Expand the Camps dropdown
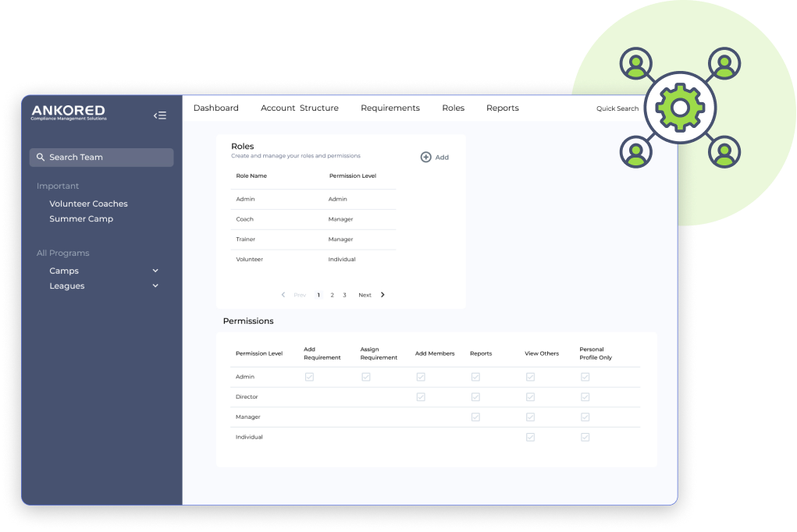The width and height of the screenshot is (797, 532). (x=155, y=270)
